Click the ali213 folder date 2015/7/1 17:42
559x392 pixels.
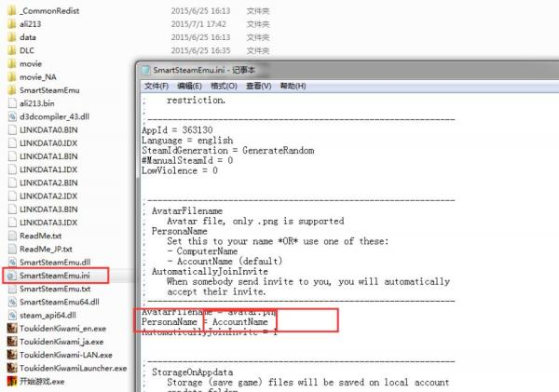tap(198, 24)
